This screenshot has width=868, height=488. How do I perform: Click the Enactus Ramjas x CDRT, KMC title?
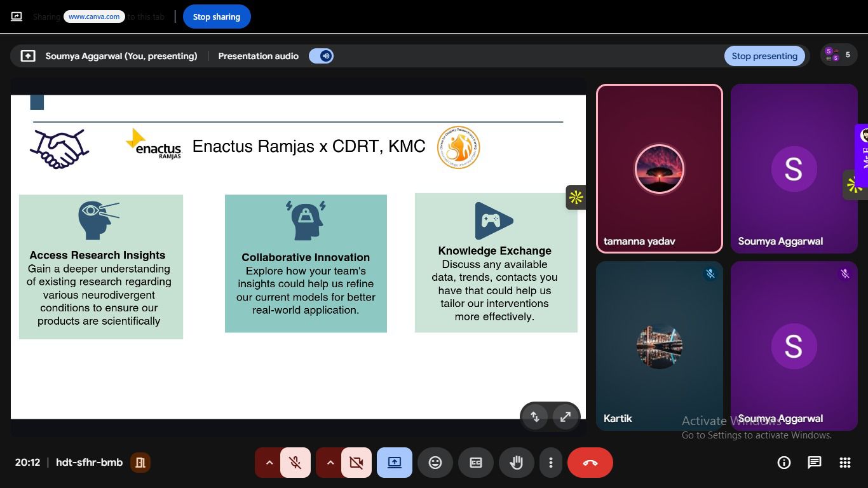click(309, 146)
